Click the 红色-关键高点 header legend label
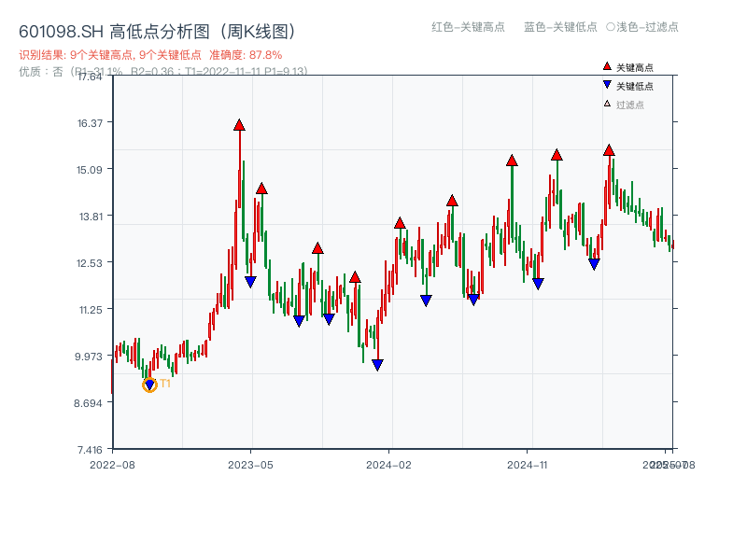747x560 pixels. (x=468, y=27)
